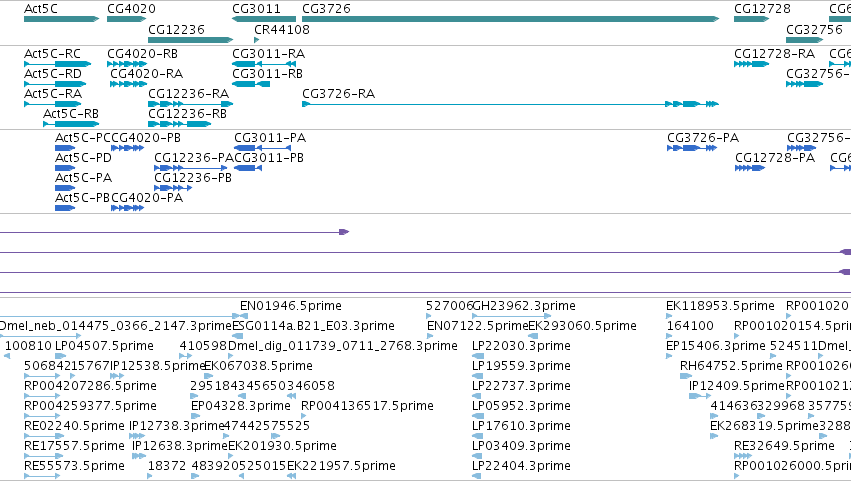
Task: Click EST LP19559.3prime
Action: pos(521,366)
